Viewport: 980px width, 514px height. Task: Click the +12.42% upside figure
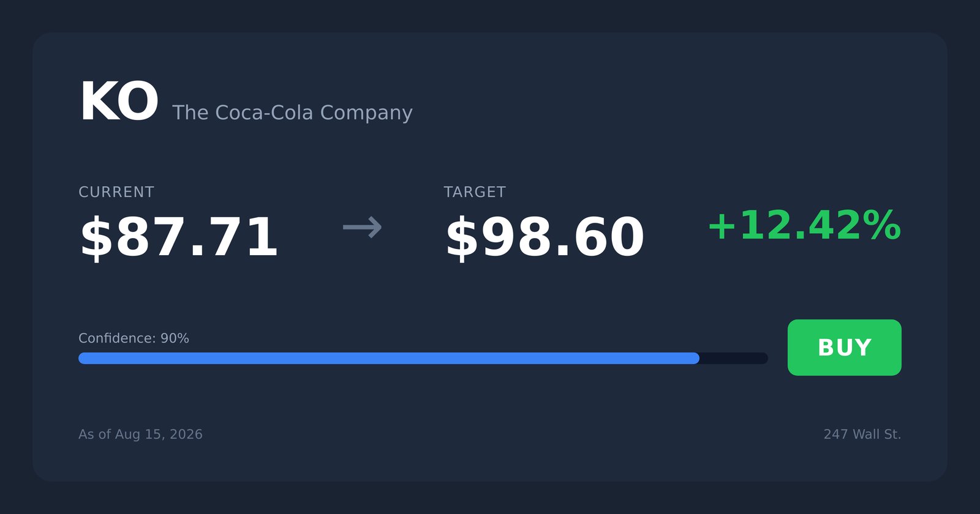coord(804,225)
